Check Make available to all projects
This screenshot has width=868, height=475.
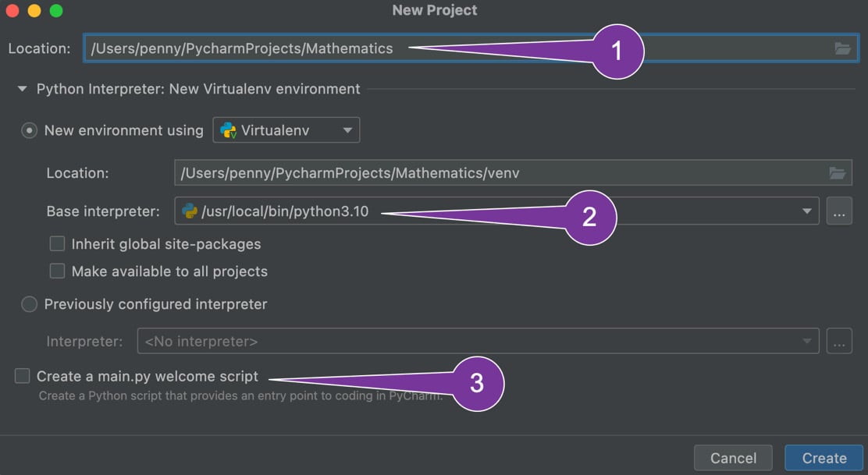(x=57, y=271)
